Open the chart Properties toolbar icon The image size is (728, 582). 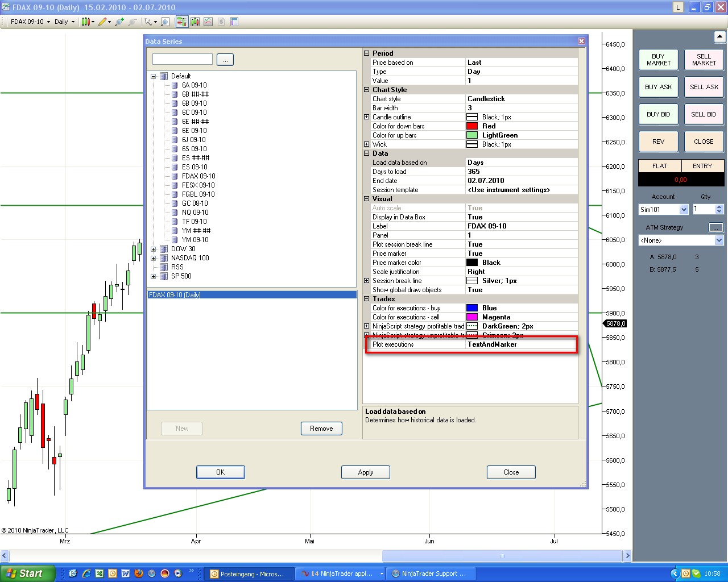[234, 22]
